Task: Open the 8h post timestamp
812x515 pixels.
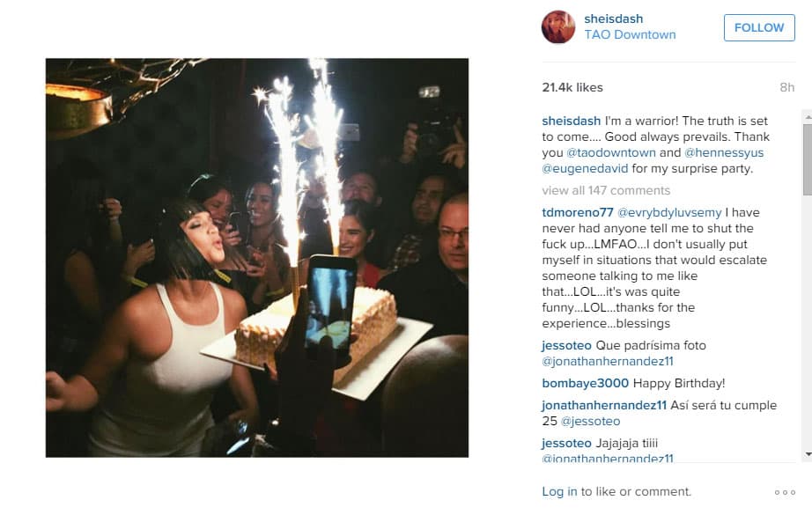Action: (786, 87)
